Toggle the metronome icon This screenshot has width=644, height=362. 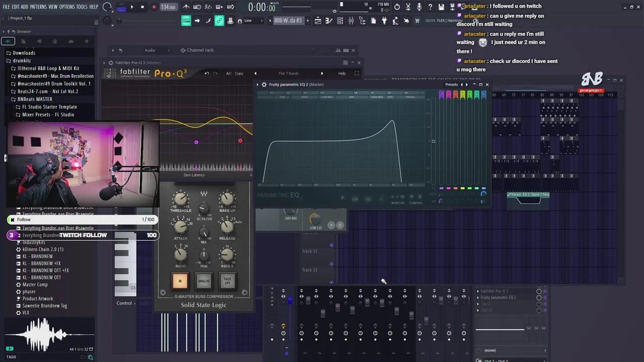point(186,7)
